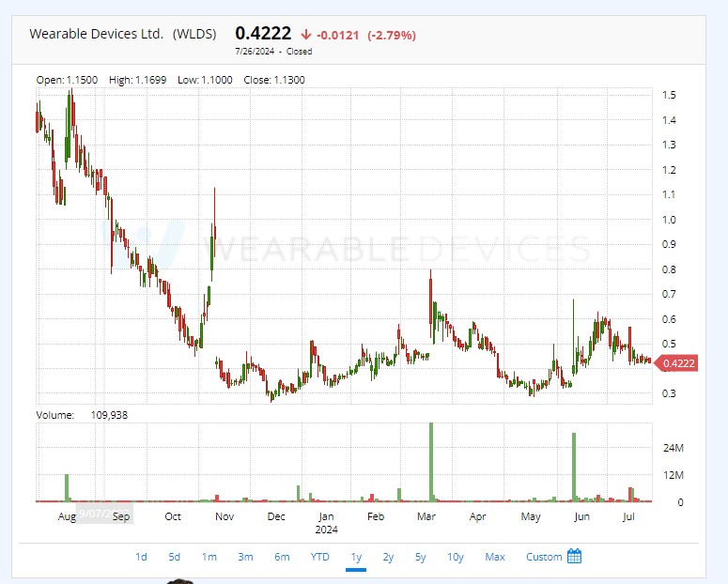Click the Dec label on time axis
728x584 pixels.
276,516
